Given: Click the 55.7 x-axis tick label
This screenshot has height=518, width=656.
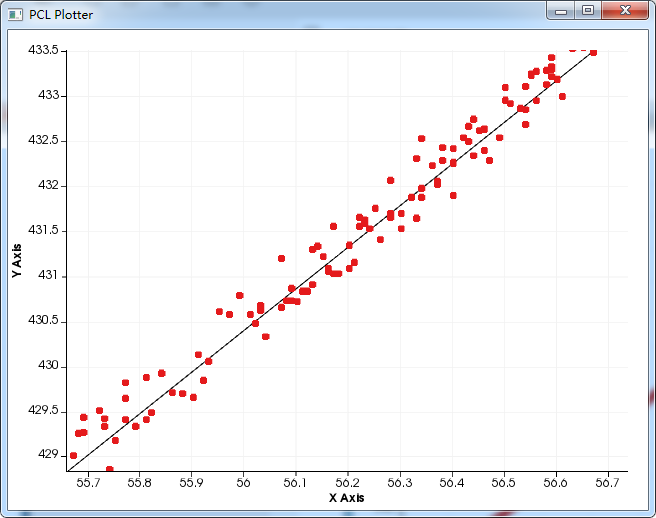Looking at the screenshot, I should [88, 483].
